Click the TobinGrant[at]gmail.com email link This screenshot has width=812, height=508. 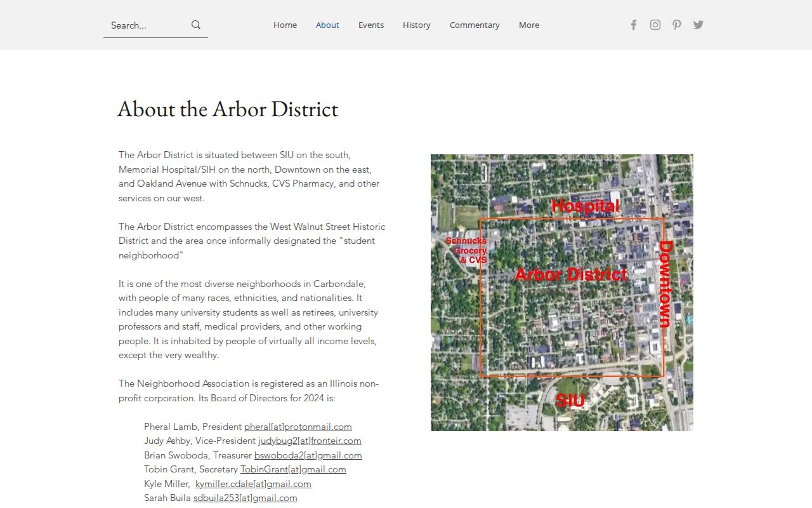point(293,469)
